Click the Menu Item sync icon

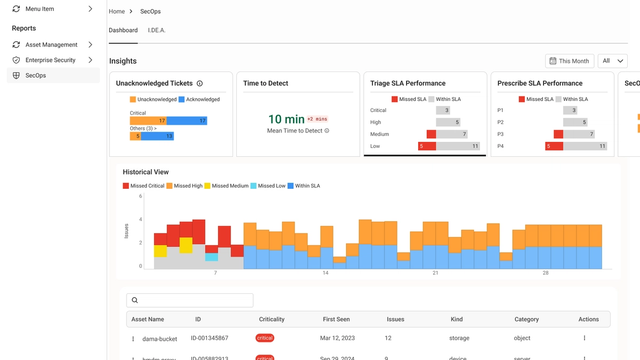click(x=16, y=9)
